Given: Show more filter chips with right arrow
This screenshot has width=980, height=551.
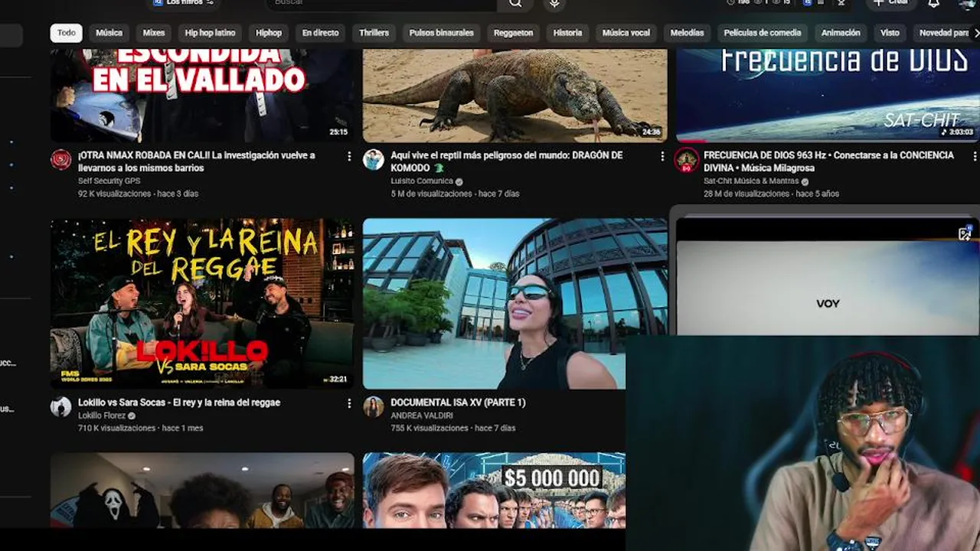Looking at the screenshot, I should click(x=975, y=33).
